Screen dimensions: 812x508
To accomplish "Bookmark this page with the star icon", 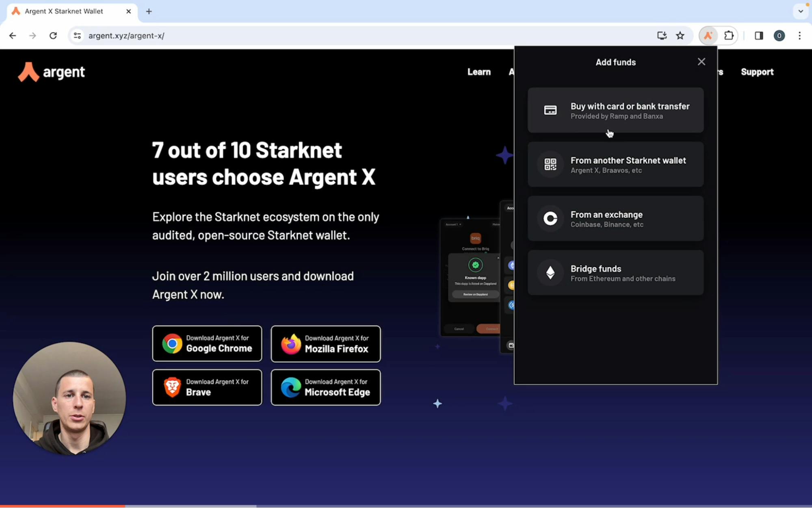I will 680,36.
